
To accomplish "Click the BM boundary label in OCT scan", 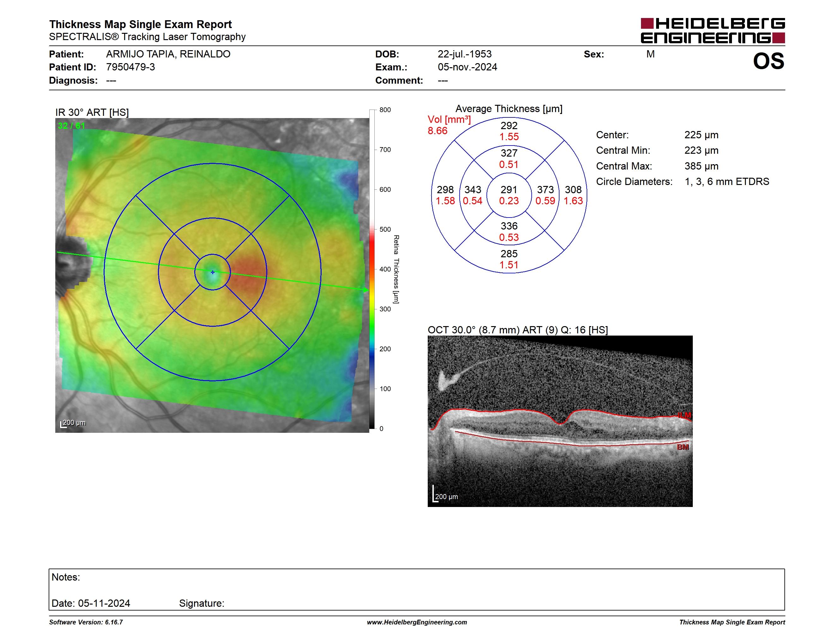I will pyautogui.click(x=683, y=447).
